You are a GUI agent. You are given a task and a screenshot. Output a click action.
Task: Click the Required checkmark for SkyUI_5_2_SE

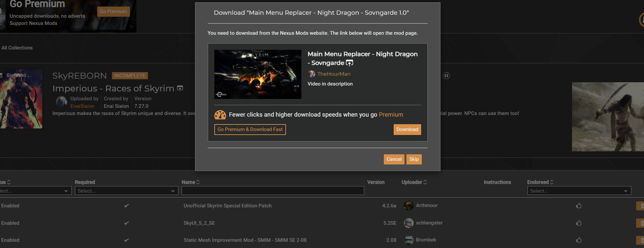click(x=126, y=223)
